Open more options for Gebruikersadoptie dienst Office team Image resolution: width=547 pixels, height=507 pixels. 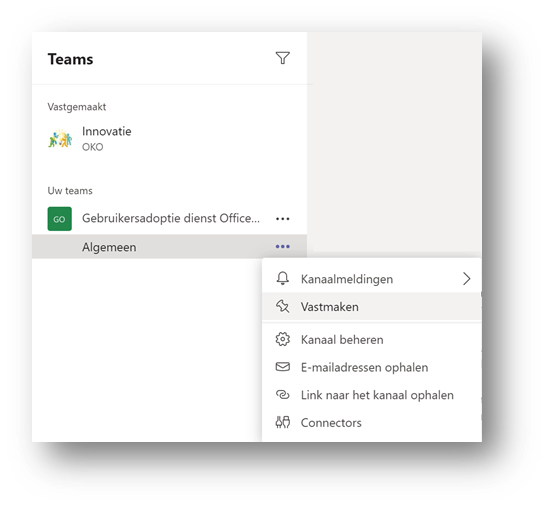(x=282, y=219)
